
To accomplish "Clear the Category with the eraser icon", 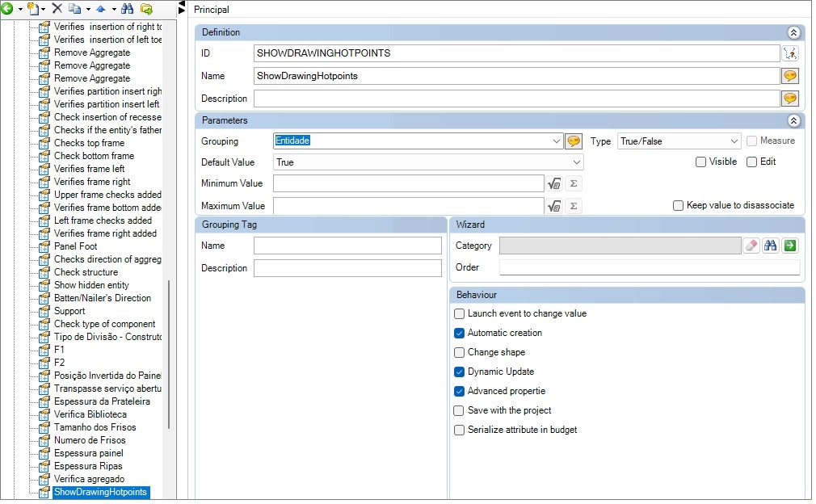I will pos(751,246).
